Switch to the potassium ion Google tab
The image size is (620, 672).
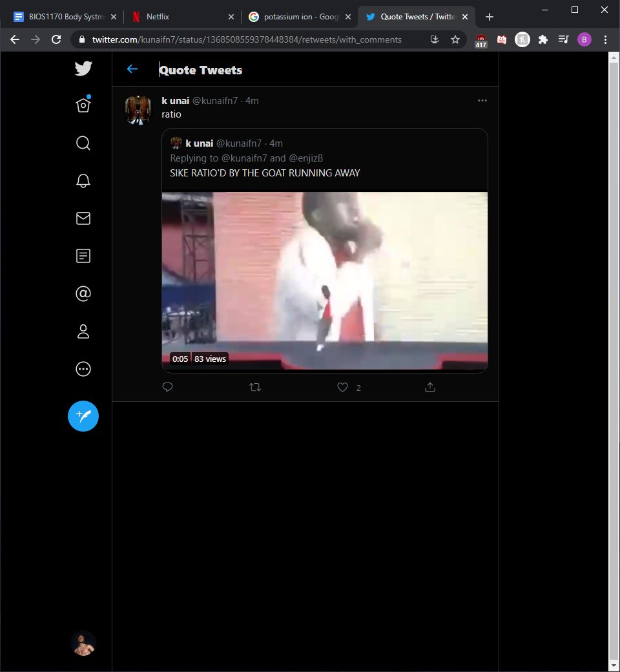[x=297, y=17]
